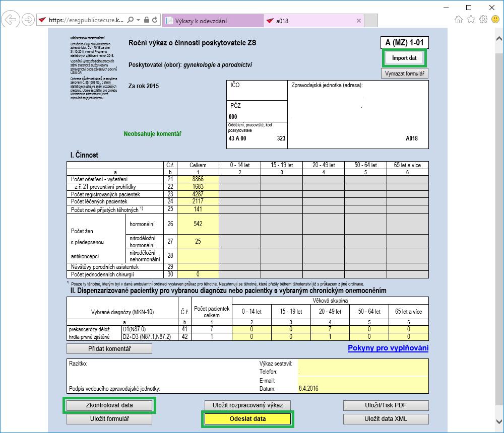The width and height of the screenshot is (504, 433).
Task: Click row 42 field for 20 - 49 let
Action: pos(330,337)
